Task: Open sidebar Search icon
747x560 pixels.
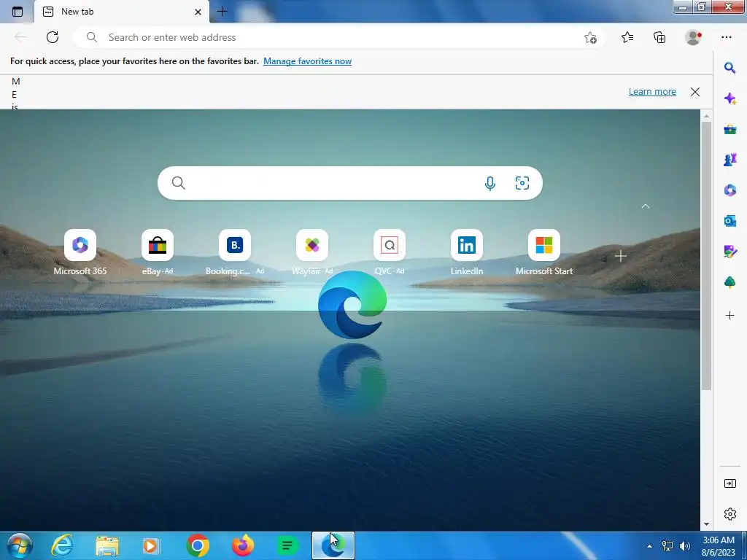Action: (729, 68)
